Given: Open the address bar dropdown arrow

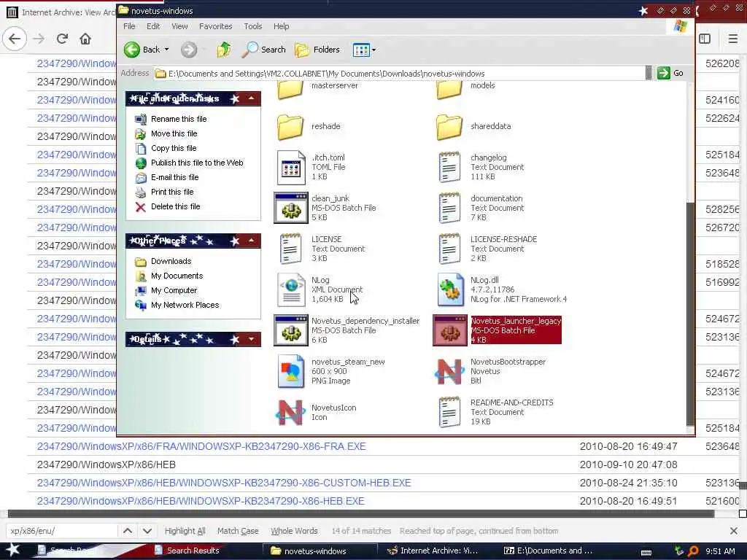Looking at the screenshot, I should 649,73.
